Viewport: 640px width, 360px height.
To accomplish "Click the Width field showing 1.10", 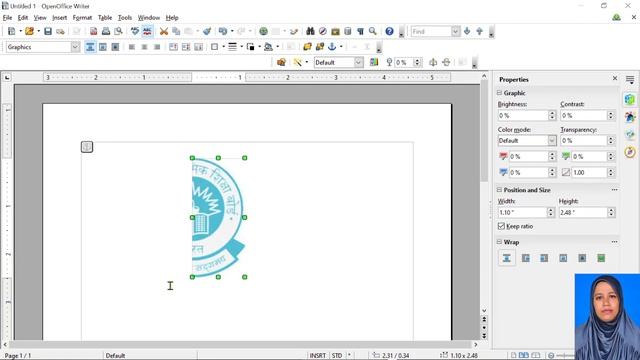I will (x=522, y=213).
